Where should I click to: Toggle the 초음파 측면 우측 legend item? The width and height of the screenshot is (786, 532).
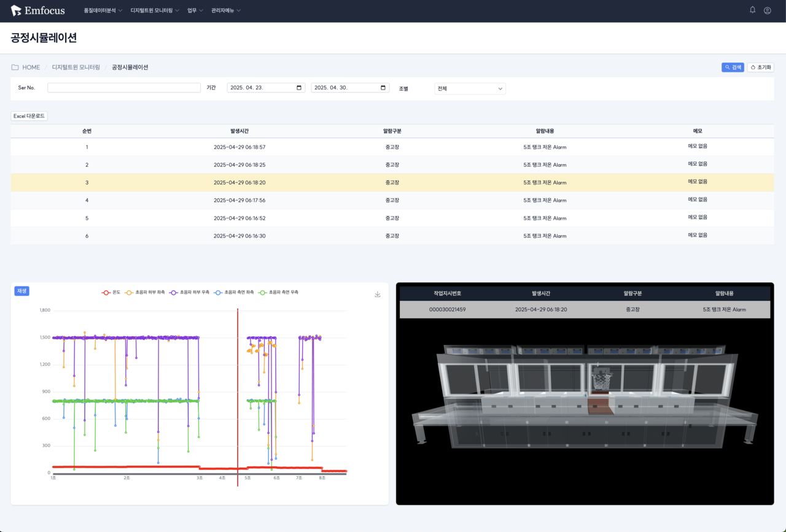click(x=278, y=293)
